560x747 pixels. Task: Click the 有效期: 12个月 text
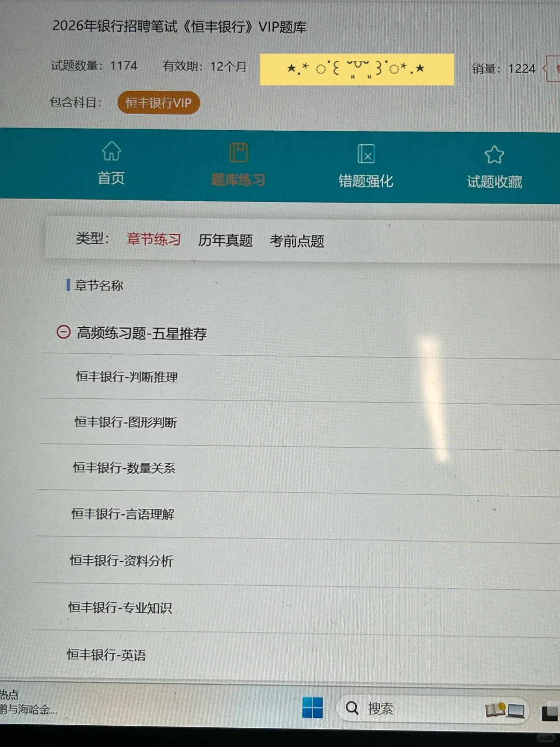(204, 66)
